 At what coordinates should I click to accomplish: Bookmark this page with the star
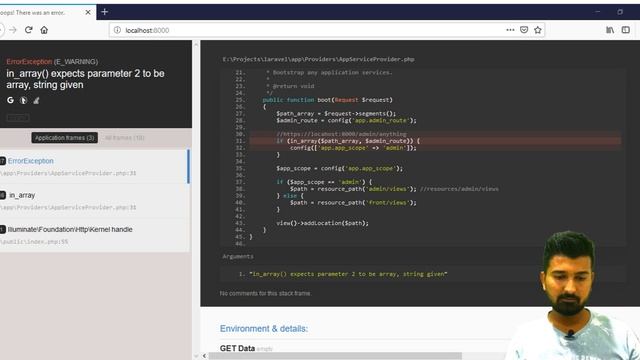(538, 30)
